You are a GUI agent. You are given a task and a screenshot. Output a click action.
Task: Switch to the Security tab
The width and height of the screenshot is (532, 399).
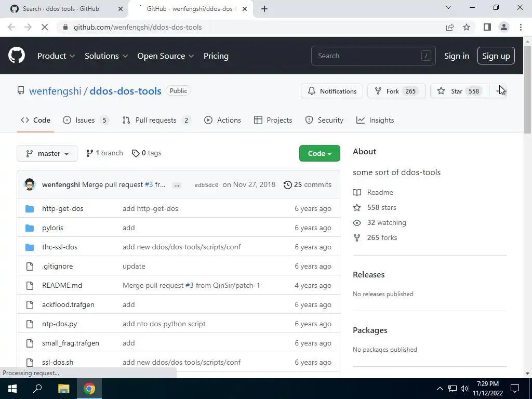[324, 120]
